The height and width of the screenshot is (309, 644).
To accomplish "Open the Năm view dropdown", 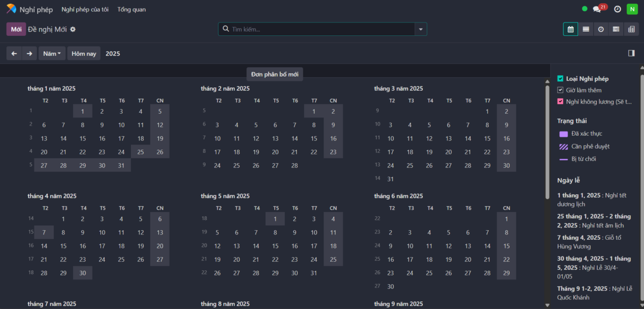I will click(x=52, y=53).
